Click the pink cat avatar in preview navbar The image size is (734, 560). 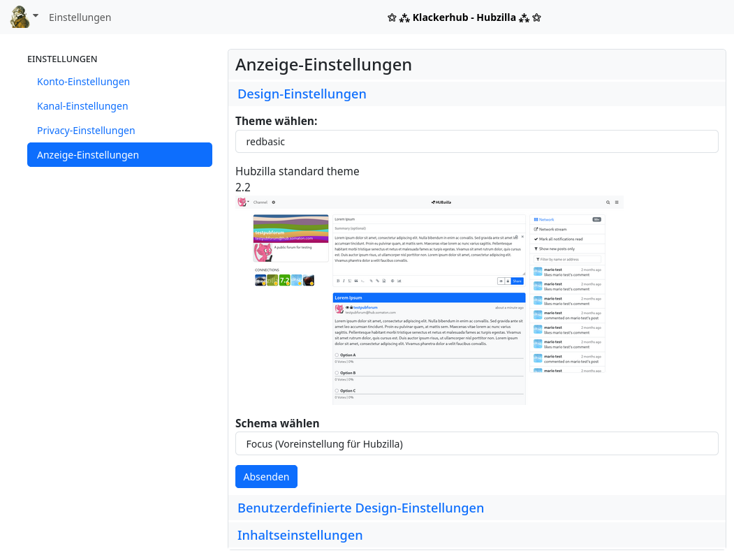242,202
